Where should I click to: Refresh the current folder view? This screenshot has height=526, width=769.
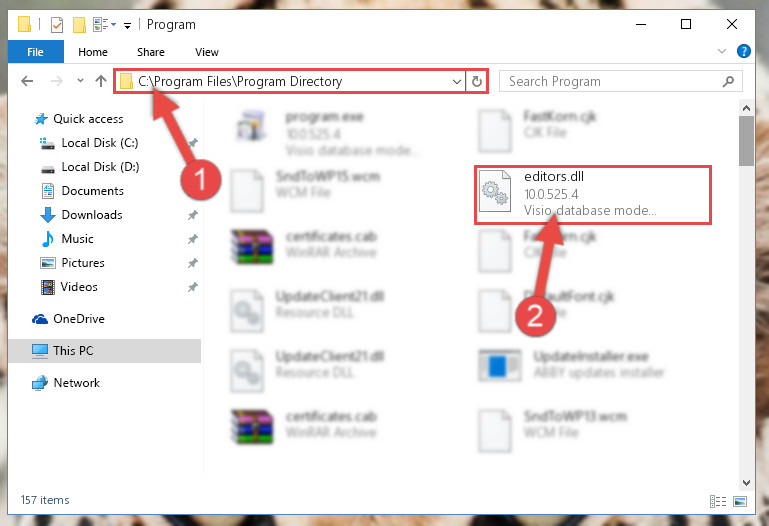[477, 81]
